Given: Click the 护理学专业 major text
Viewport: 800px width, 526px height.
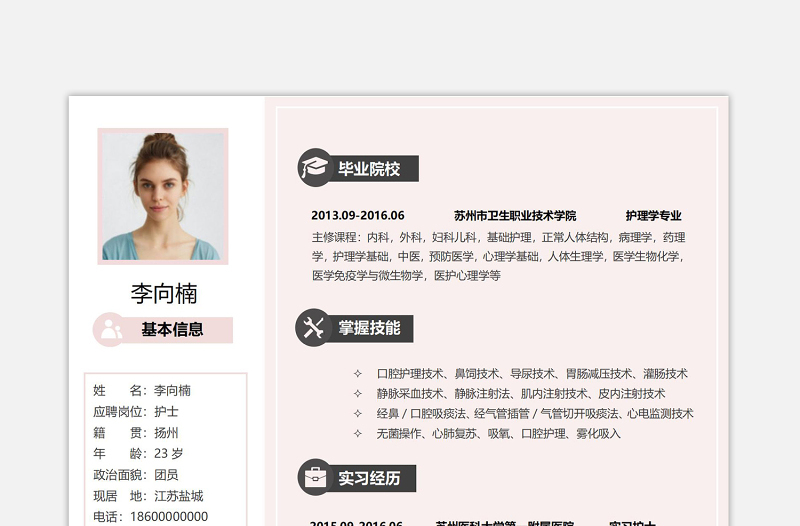Looking at the screenshot, I should click(x=654, y=216).
